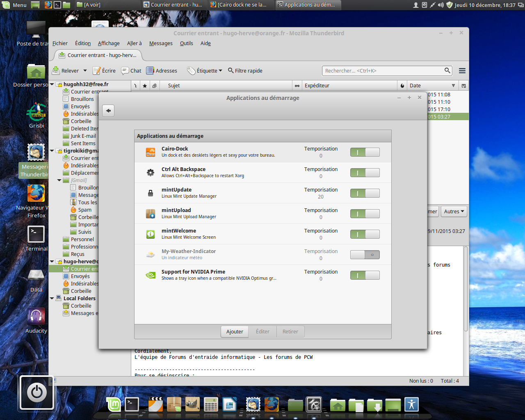Click the Écrire toolbar button
Viewport: 525px width, 420px height.
[104, 71]
